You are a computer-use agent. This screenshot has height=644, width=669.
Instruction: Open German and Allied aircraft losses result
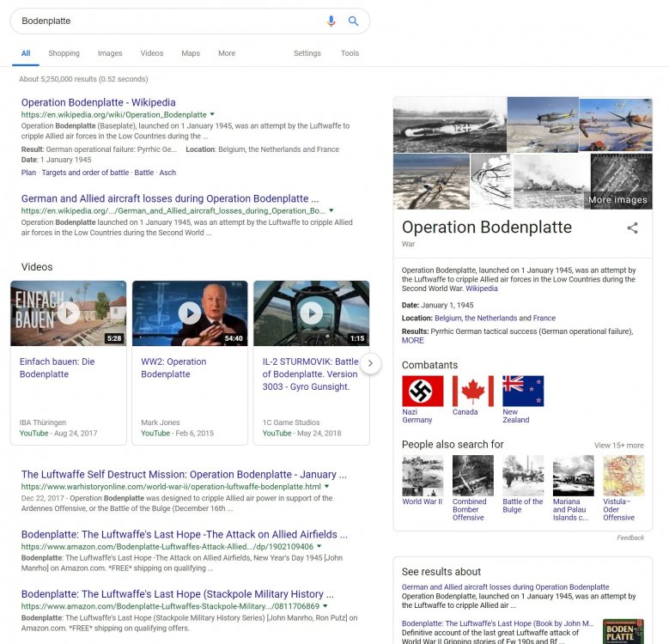[170, 198]
